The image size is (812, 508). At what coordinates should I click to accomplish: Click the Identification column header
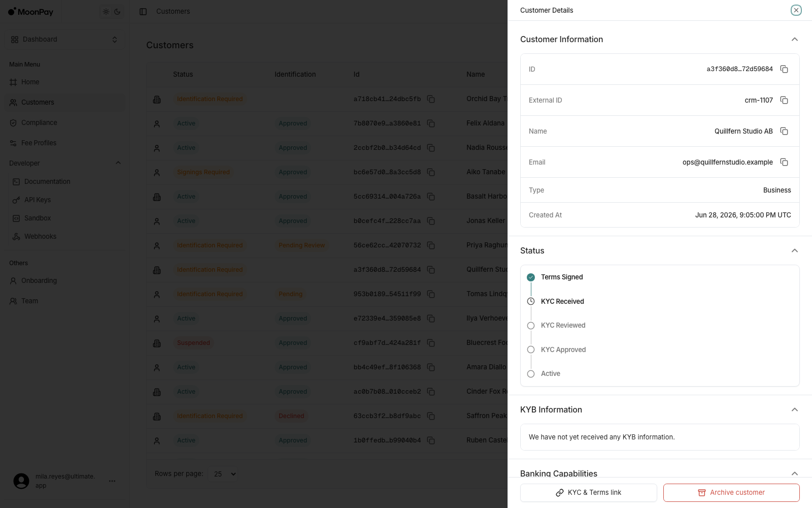pos(295,74)
